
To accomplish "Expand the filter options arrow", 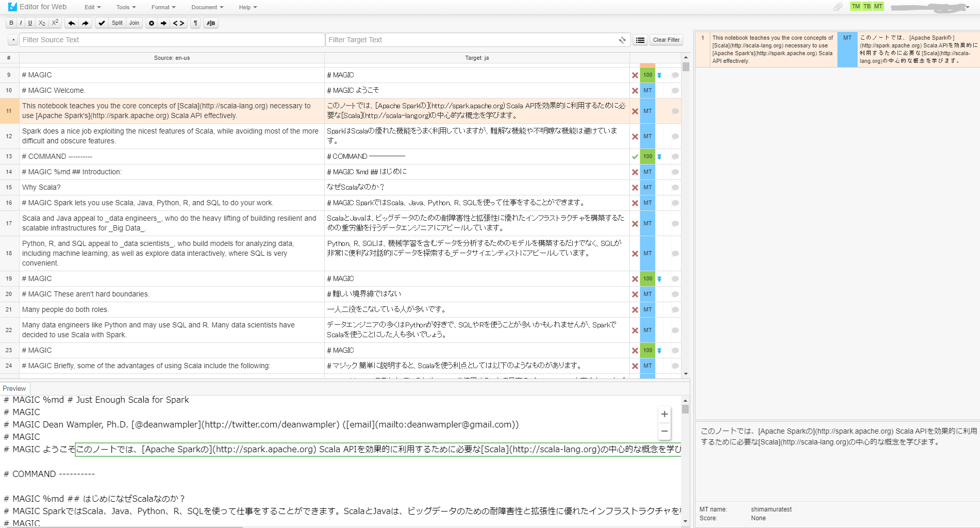I will point(13,40).
